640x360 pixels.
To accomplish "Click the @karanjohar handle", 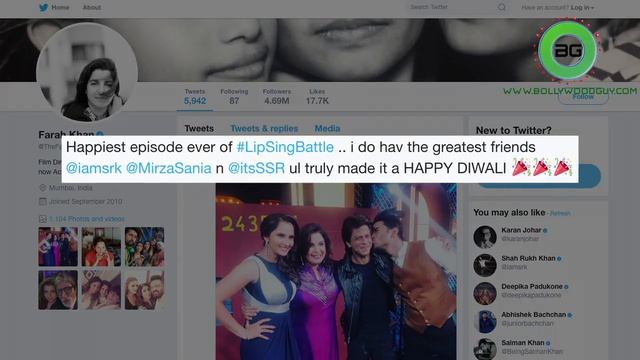I will tap(520, 239).
